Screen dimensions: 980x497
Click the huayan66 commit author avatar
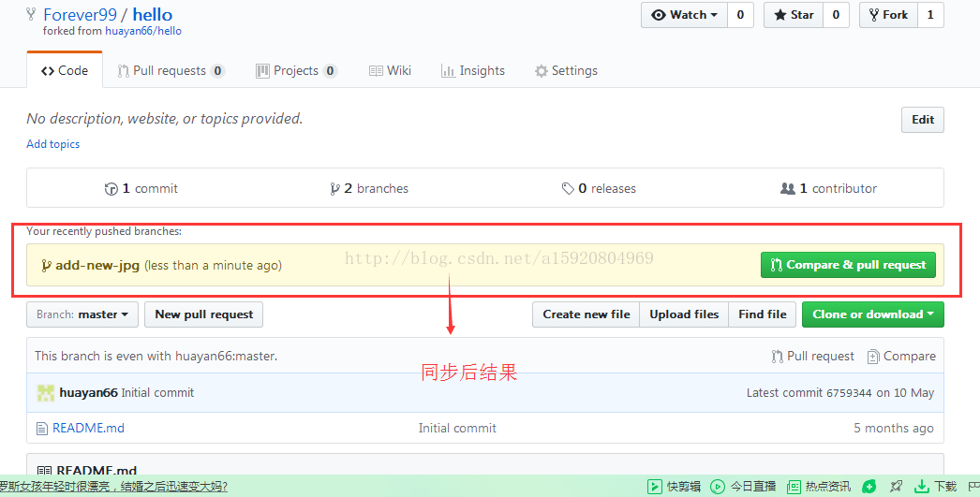(x=46, y=393)
